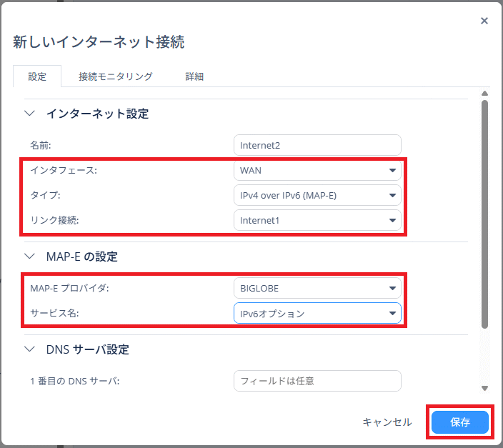Open the サービス名 dropdown showing IPv6オプション

click(x=317, y=313)
